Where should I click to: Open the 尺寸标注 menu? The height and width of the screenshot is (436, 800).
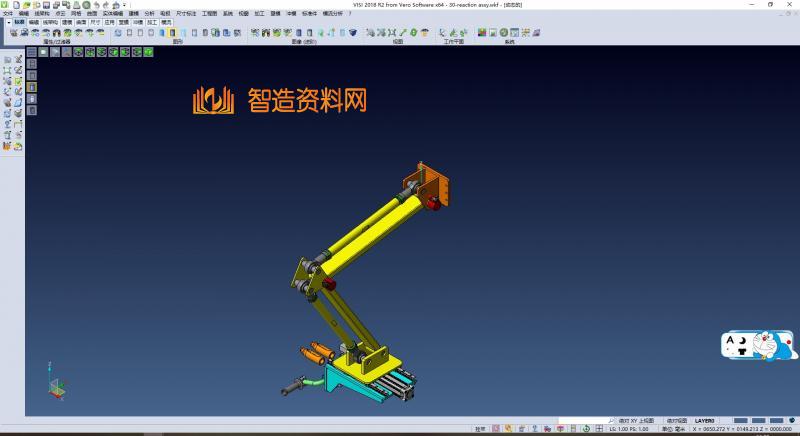[186, 14]
